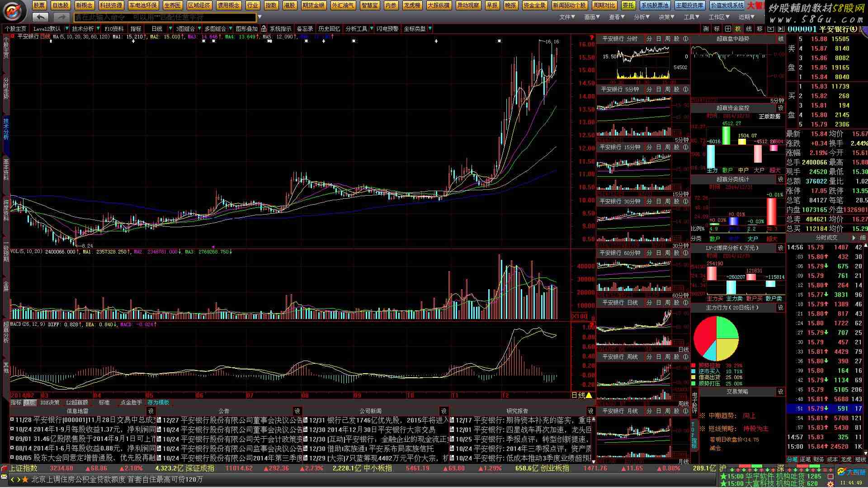
Task: Open dropdown arrow next to 3图组合
Action: 199,28
